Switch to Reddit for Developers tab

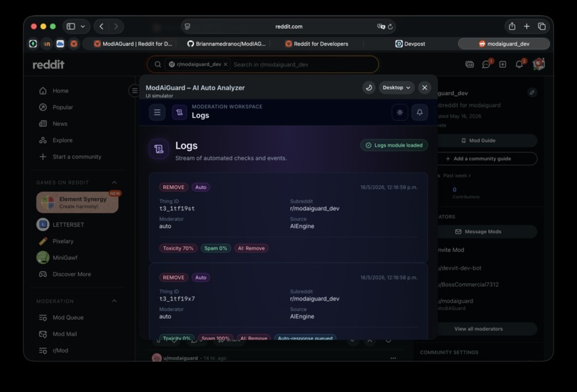click(317, 44)
